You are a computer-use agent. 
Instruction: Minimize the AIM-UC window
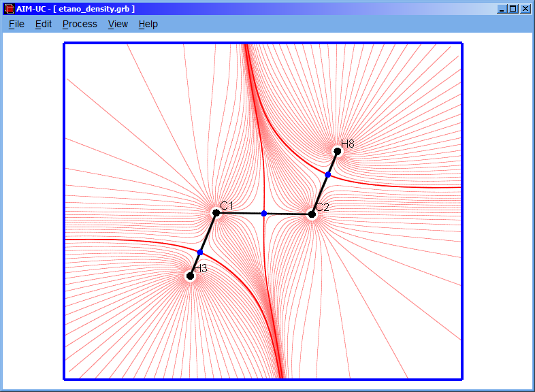click(x=502, y=9)
